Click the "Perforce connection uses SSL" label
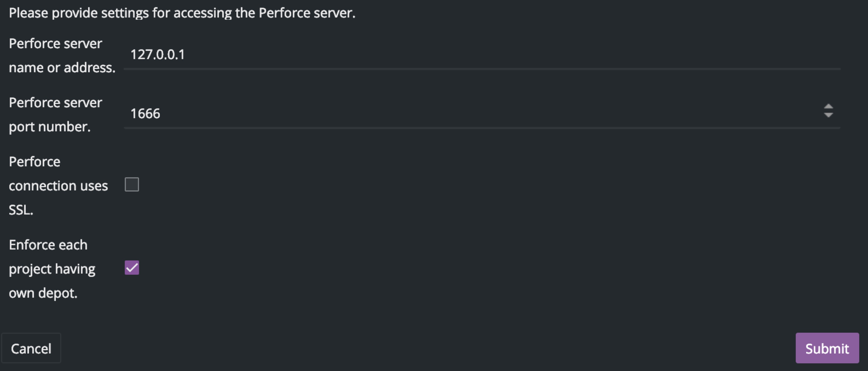The image size is (868, 371). (x=58, y=186)
